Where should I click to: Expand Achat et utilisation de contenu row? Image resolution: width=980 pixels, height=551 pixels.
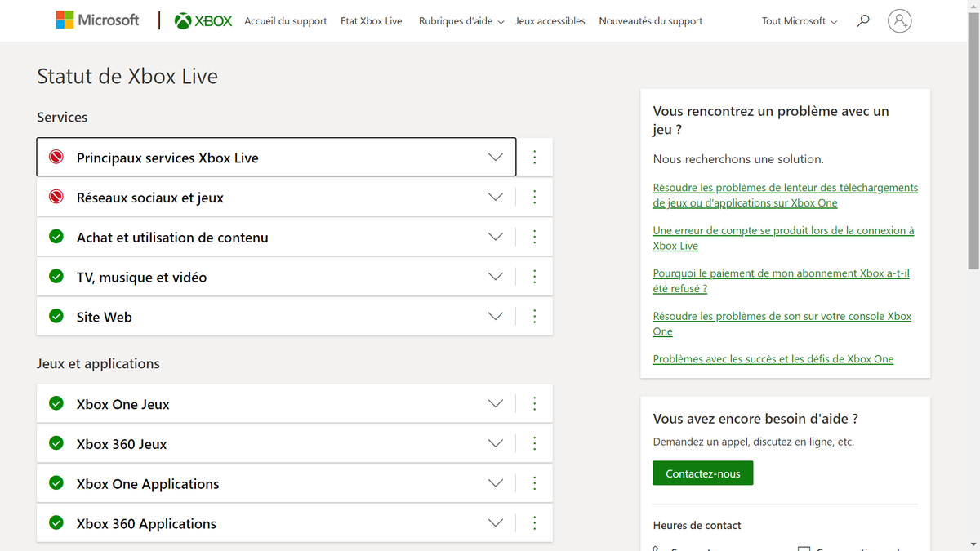[x=495, y=238]
